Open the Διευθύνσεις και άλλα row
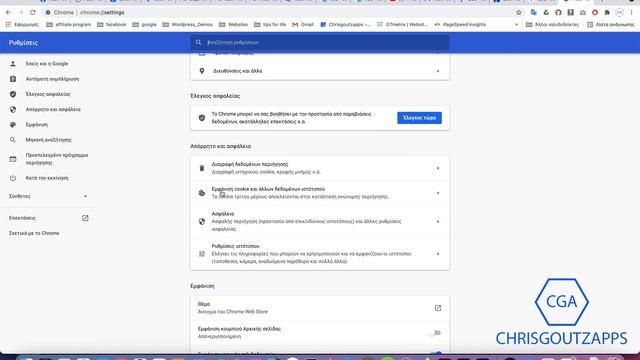640x360 pixels. tap(320, 71)
